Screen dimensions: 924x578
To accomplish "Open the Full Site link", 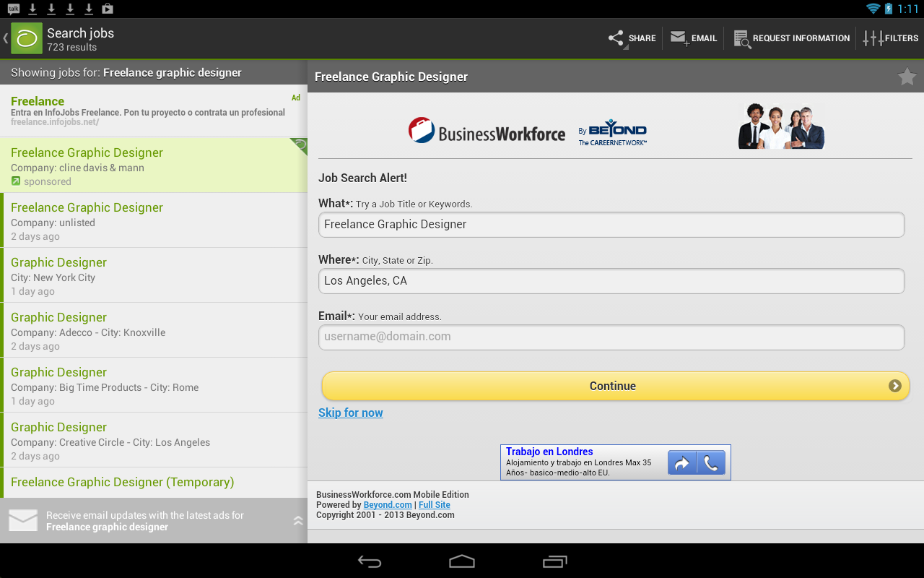I will click(x=434, y=505).
